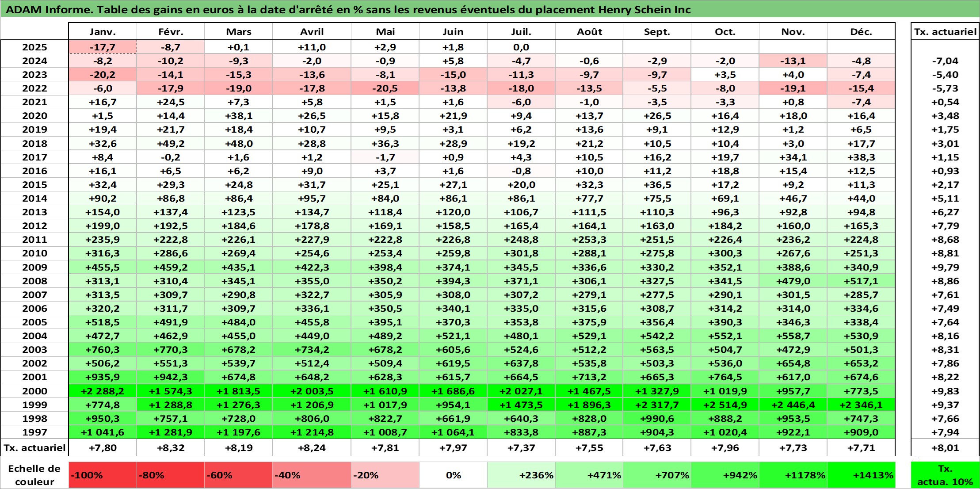Select the 2008 year row label
The height and width of the screenshot is (489, 980).
34,281
